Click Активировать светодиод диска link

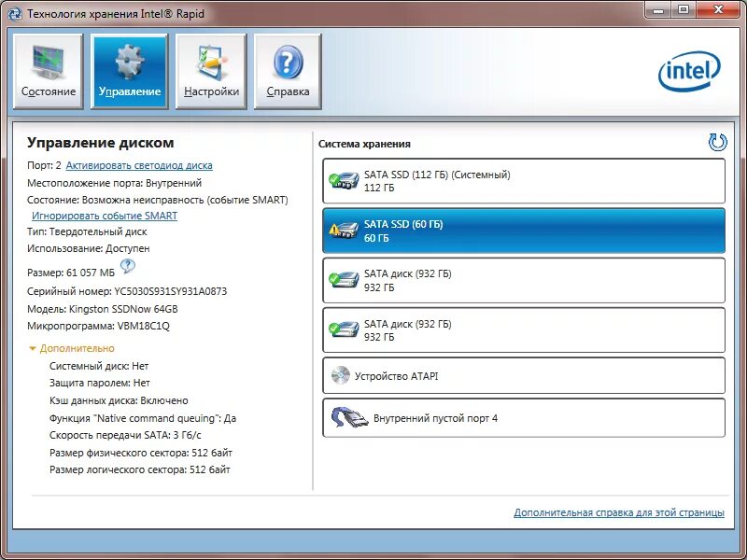(x=139, y=165)
